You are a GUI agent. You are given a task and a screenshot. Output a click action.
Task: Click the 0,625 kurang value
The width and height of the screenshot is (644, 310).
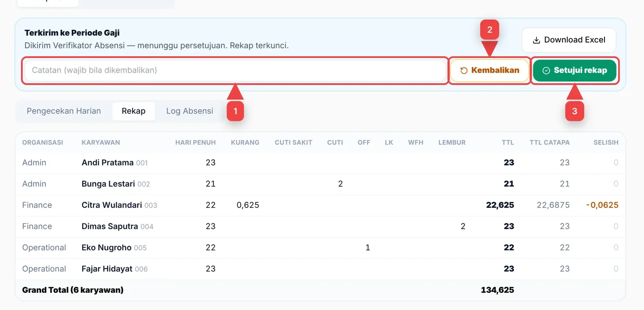click(x=248, y=205)
